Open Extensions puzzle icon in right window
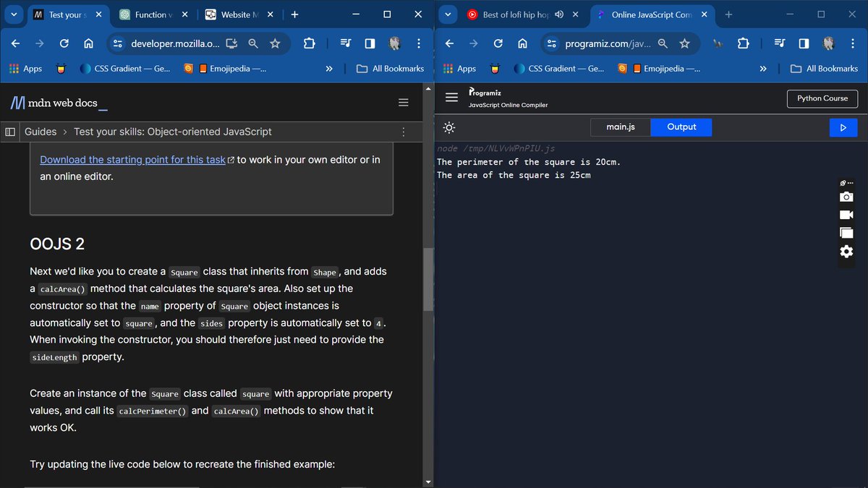 click(x=743, y=43)
